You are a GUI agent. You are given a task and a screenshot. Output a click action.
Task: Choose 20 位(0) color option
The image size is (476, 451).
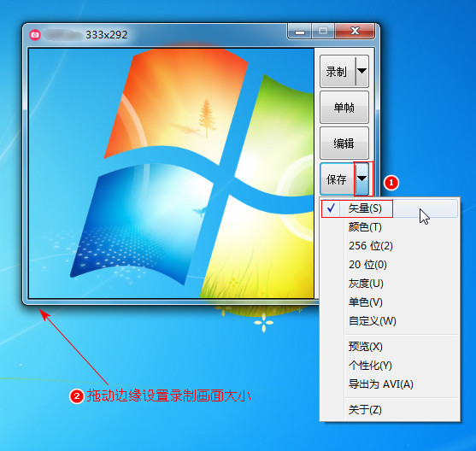(389, 264)
